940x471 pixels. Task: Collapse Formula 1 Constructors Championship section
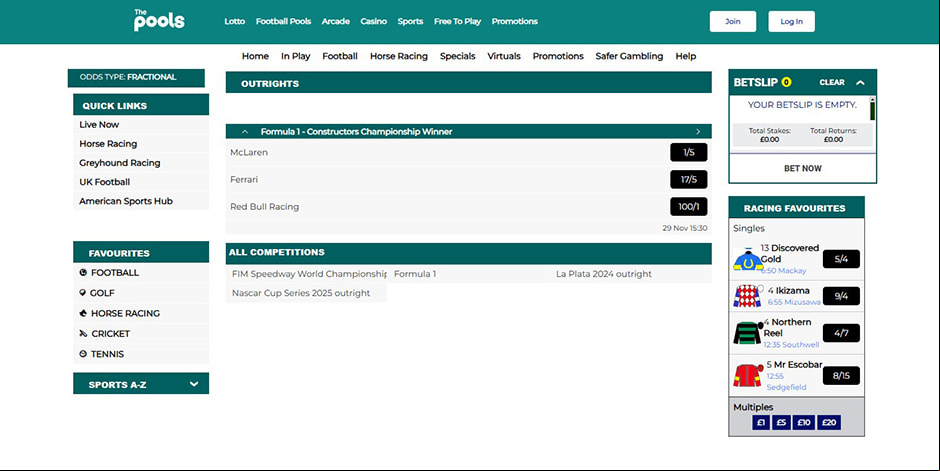(x=245, y=131)
